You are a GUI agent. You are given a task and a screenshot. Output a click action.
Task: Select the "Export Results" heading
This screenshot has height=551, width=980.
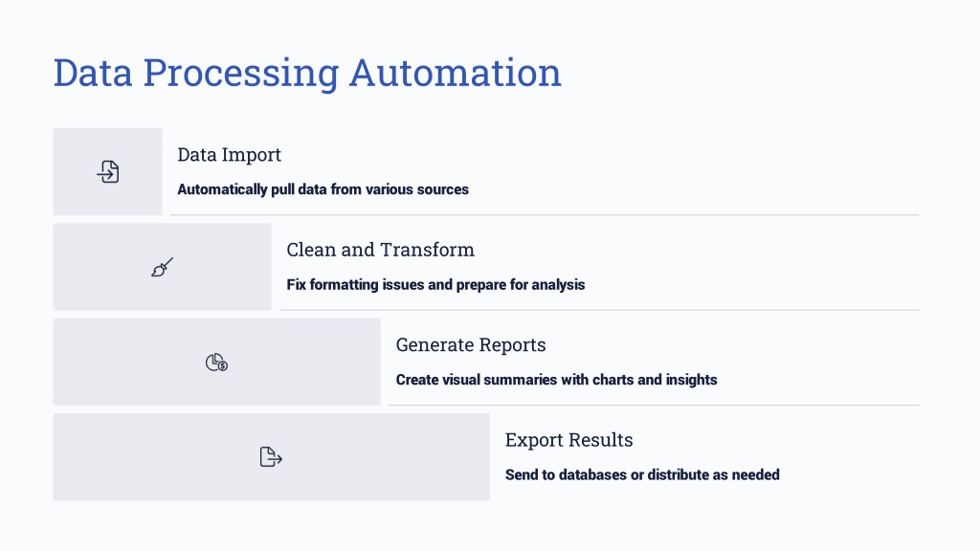[568, 440]
